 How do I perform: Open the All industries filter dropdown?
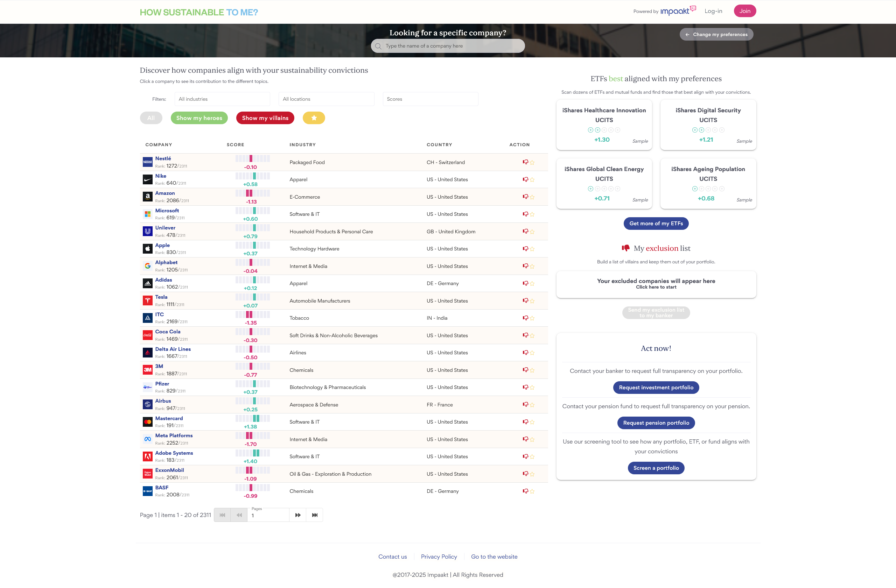pyautogui.click(x=222, y=99)
